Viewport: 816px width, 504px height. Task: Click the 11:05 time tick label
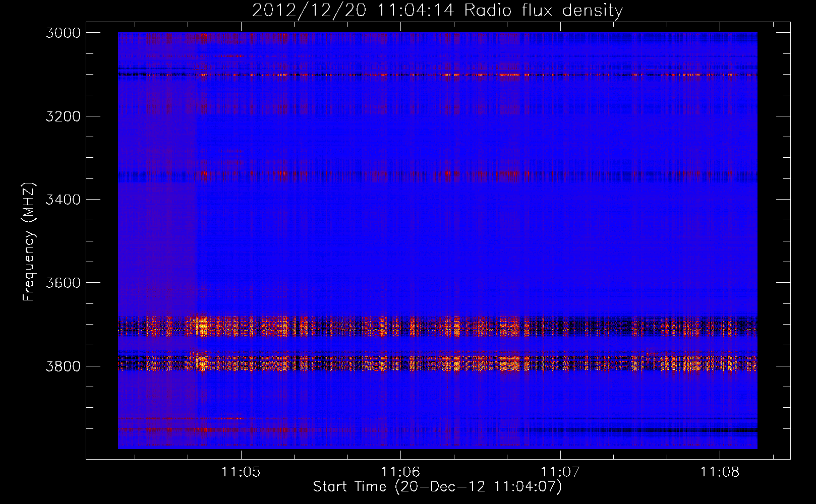click(241, 472)
